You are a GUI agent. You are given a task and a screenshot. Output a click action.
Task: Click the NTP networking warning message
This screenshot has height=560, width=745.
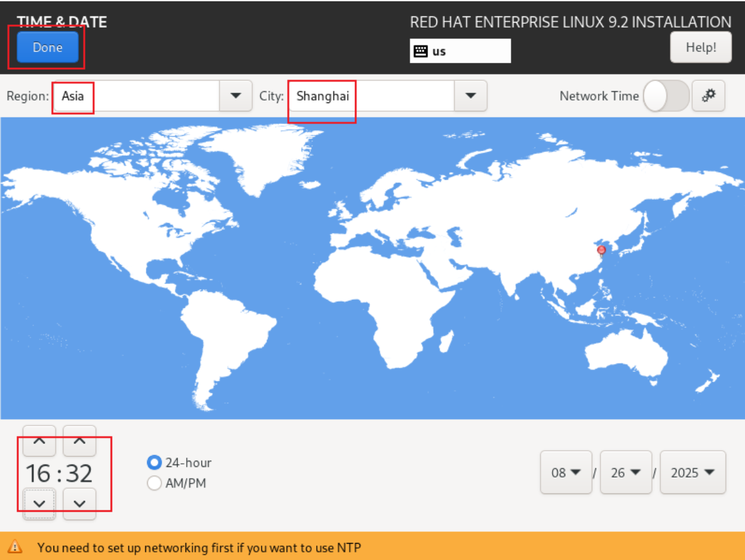click(199, 547)
